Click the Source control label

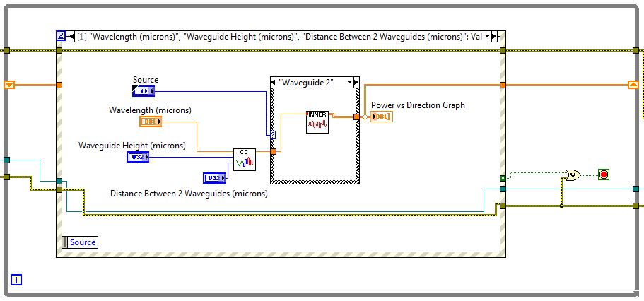[146, 80]
